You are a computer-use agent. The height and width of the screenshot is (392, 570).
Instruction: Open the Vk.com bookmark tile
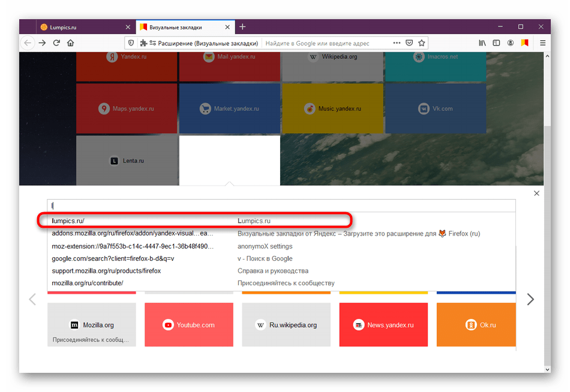pyautogui.click(x=436, y=108)
